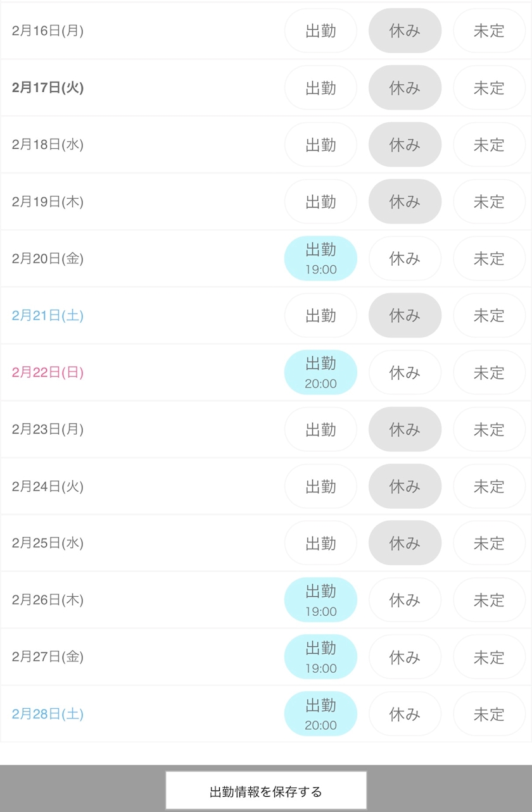
Task: Choose 休み for 2月17日(火)
Action: point(405,88)
